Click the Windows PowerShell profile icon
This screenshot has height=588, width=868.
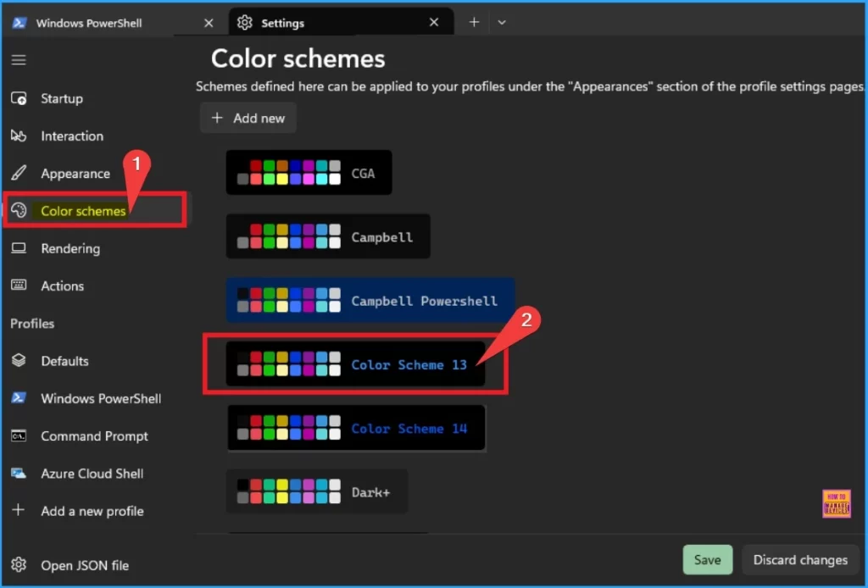tap(19, 398)
